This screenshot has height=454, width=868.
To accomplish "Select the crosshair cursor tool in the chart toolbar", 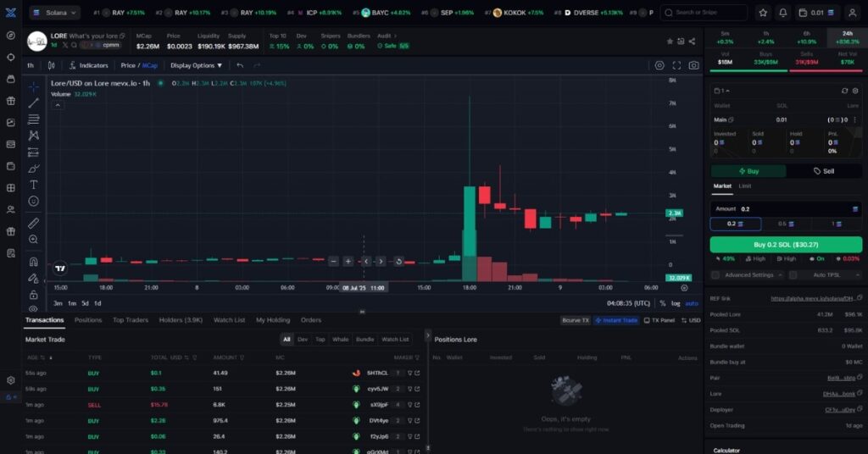I will tap(34, 86).
